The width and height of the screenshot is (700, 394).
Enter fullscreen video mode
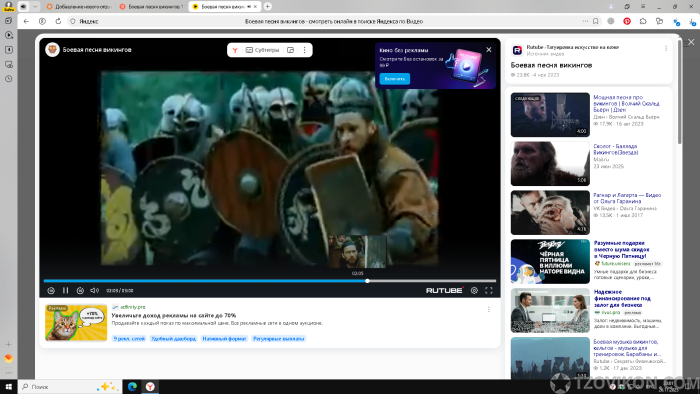(x=489, y=290)
